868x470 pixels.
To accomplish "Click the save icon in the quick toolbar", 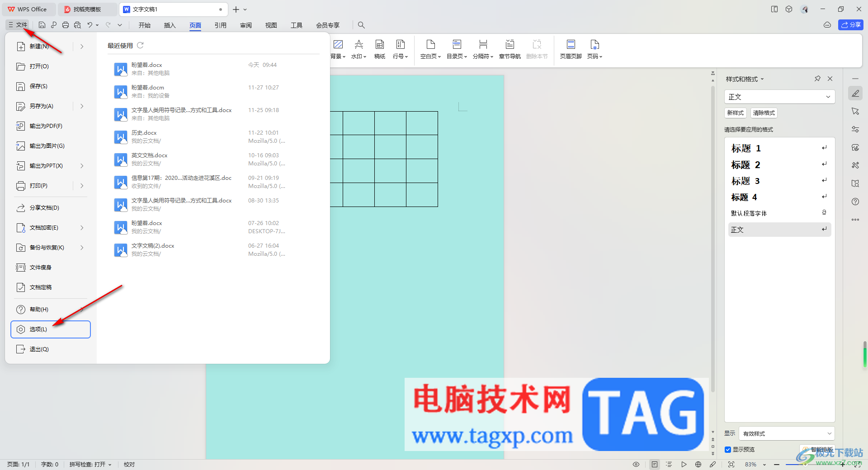I will point(42,25).
